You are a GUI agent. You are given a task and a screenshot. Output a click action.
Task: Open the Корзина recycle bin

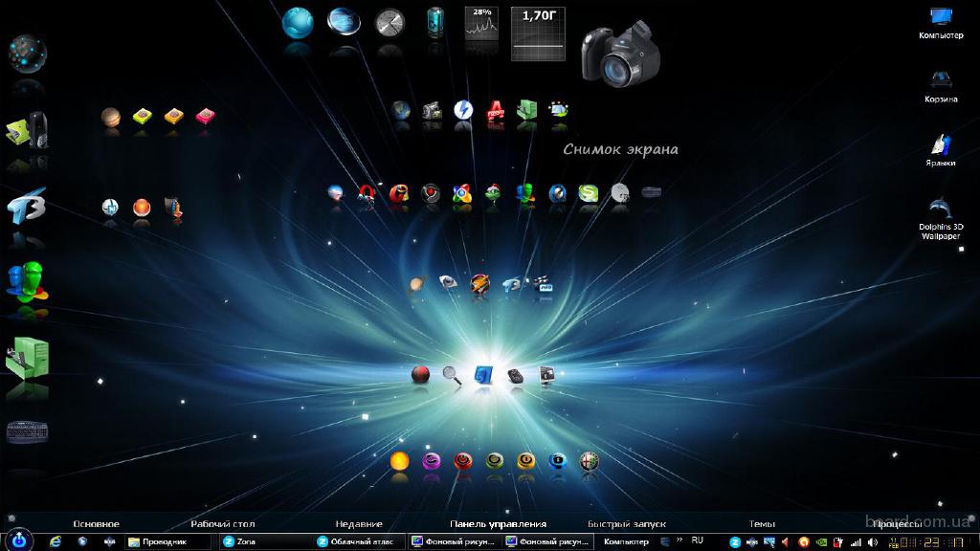coord(940,80)
